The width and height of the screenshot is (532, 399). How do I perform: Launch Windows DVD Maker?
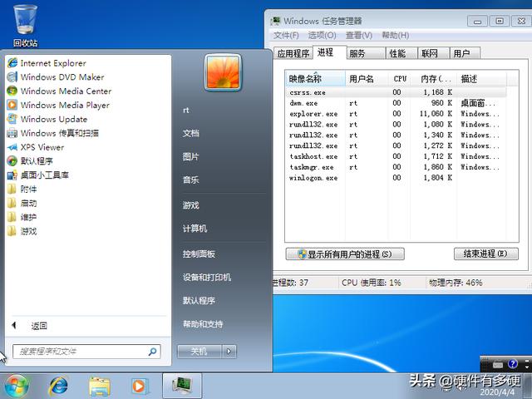pos(56,77)
